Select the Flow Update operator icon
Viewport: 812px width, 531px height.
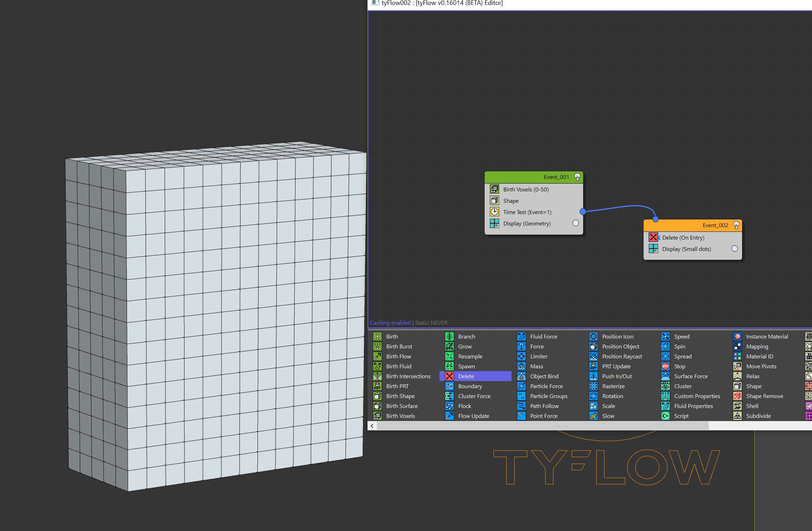pyautogui.click(x=449, y=416)
